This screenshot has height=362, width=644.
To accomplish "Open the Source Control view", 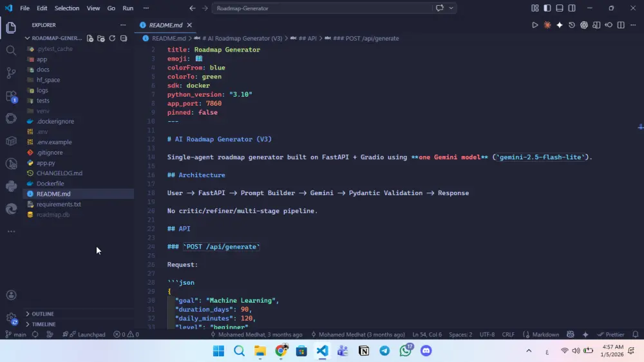I will 11,73.
